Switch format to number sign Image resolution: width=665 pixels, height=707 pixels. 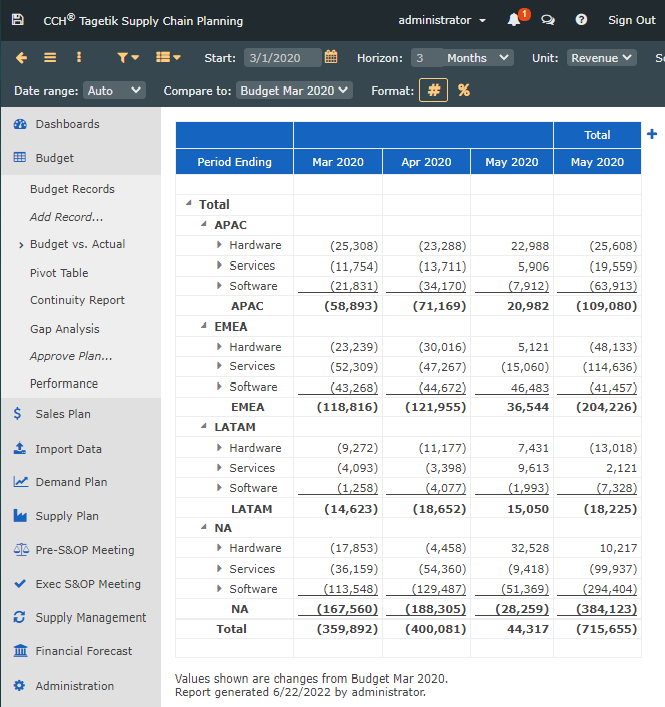pos(433,90)
